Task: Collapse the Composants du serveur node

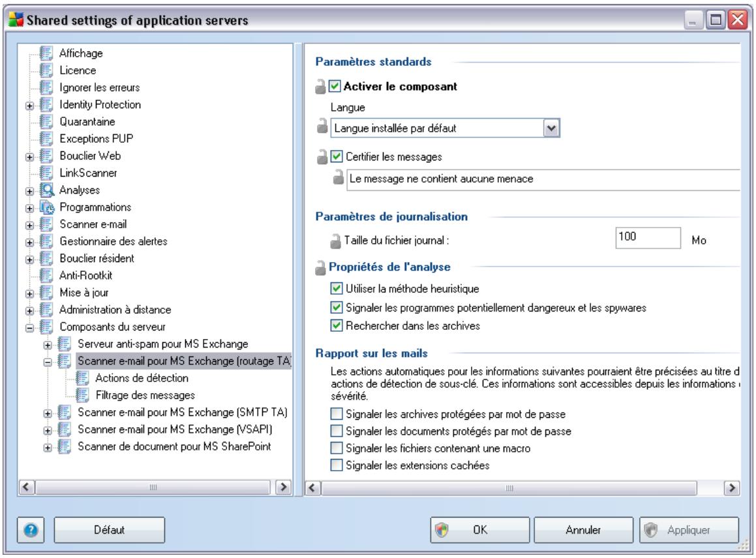Action: tap(30, 328)
